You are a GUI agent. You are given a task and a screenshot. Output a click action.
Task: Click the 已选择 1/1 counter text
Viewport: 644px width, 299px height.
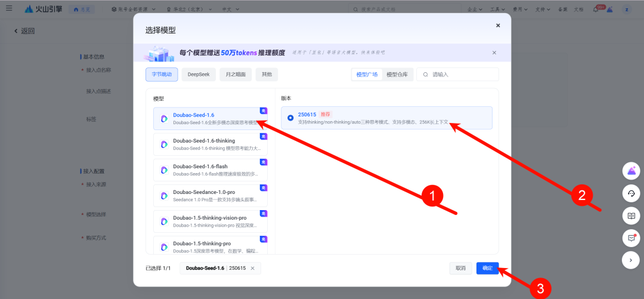click(x=158, y=268)
